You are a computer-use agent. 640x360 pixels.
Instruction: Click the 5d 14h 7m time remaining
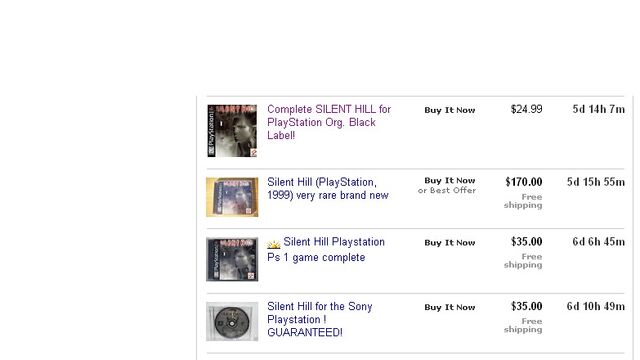(598, 109)
